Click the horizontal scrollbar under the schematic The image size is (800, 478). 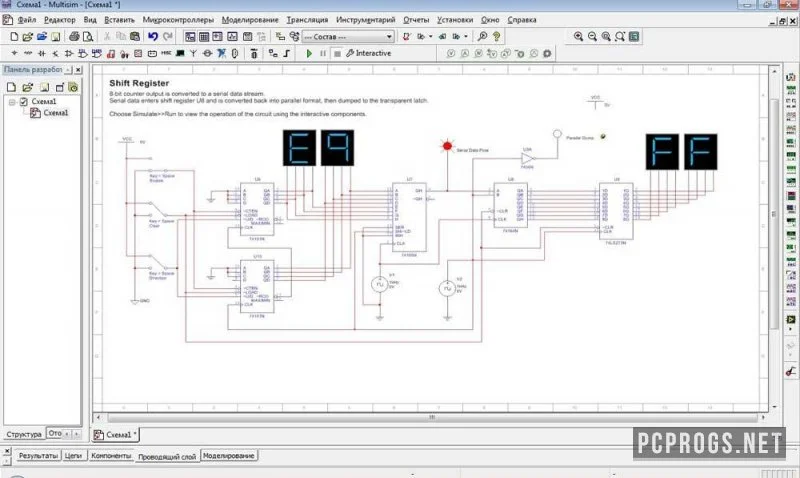pos(431,417)
